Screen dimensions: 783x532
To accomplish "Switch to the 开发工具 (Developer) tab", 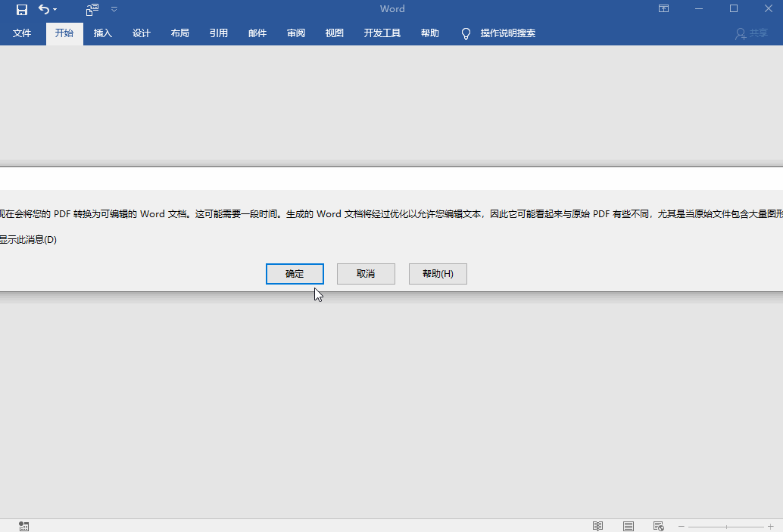I will click(382, 33).
